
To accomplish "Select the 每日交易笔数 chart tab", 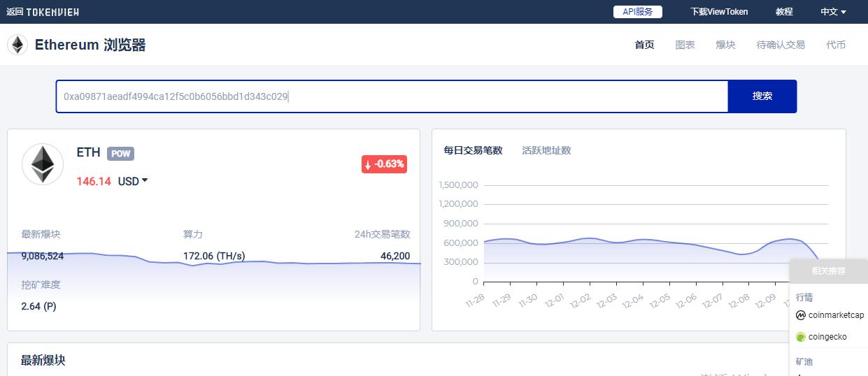I will (x=473, y=150).
